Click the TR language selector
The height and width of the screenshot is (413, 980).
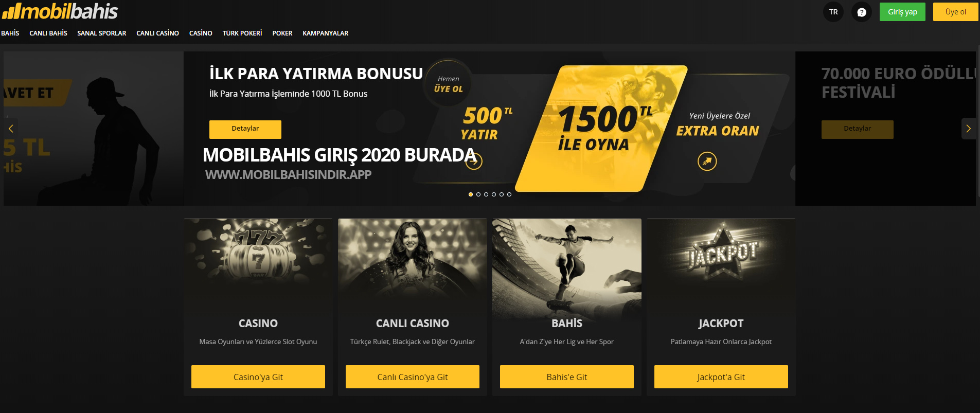833,12
